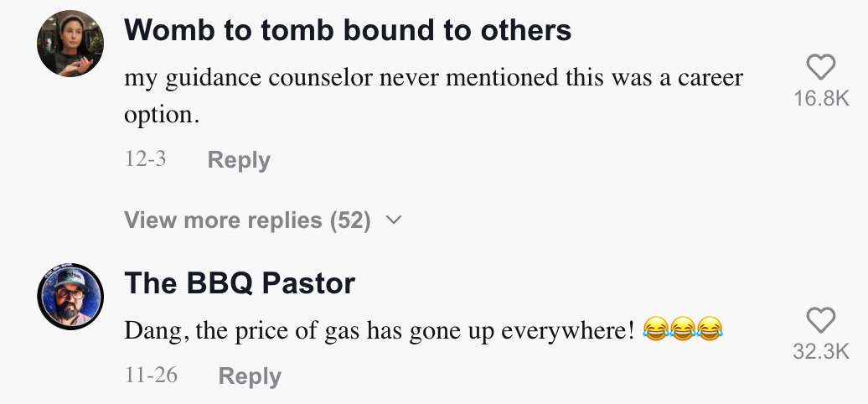
Task: Tap the heart on The BBQ Pastor's comment
Action: [820, 320]
